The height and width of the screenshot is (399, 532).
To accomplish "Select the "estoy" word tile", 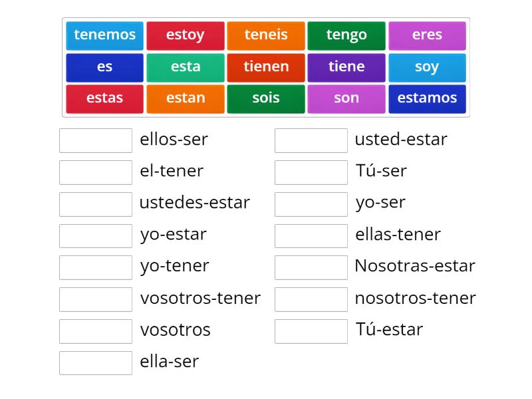I will (186, 35).
